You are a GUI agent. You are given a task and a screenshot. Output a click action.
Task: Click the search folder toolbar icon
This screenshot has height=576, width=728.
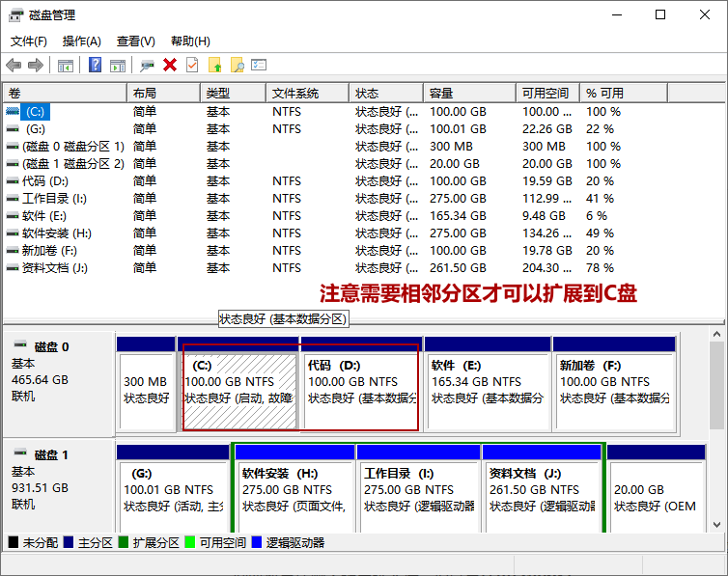(x=238, y=65)
